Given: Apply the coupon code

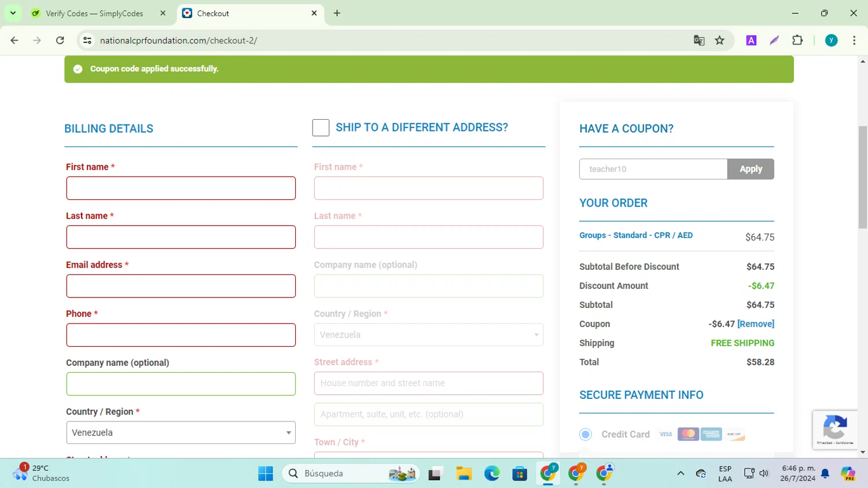Looking at the screenshot, I should 751,169.
